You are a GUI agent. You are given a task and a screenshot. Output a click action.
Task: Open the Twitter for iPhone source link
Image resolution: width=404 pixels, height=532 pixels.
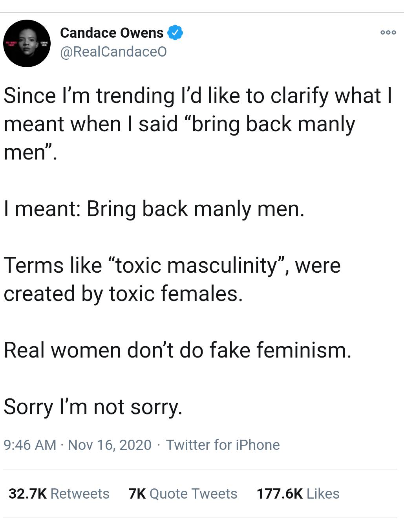pos(223,445)
